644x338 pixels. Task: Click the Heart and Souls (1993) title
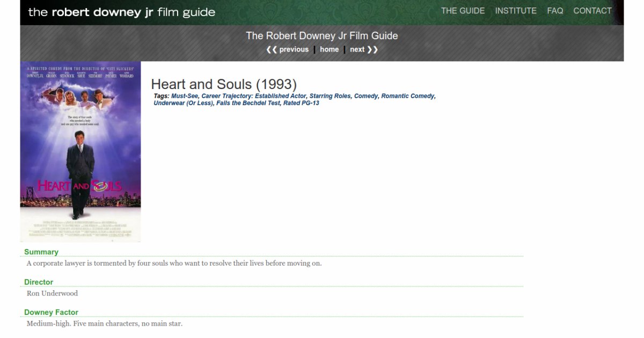coord(224,84)
